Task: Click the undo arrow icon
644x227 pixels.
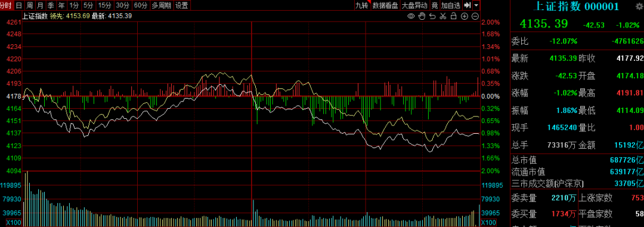Action: click(x=432, y=16)
